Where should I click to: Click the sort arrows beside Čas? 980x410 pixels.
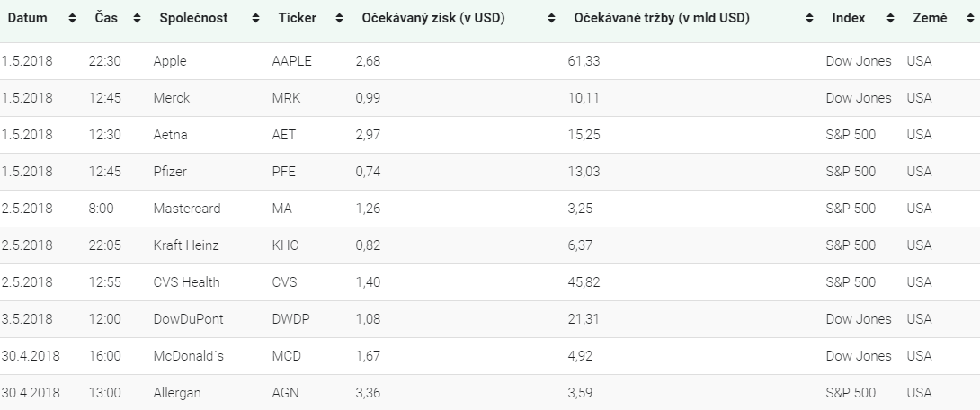coord(137,18)
